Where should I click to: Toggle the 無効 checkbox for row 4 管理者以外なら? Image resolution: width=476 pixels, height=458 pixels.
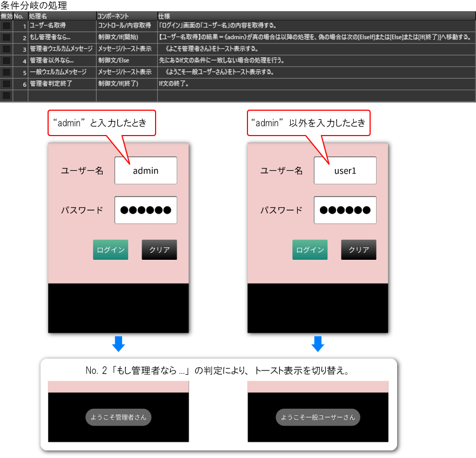[6, 60]
